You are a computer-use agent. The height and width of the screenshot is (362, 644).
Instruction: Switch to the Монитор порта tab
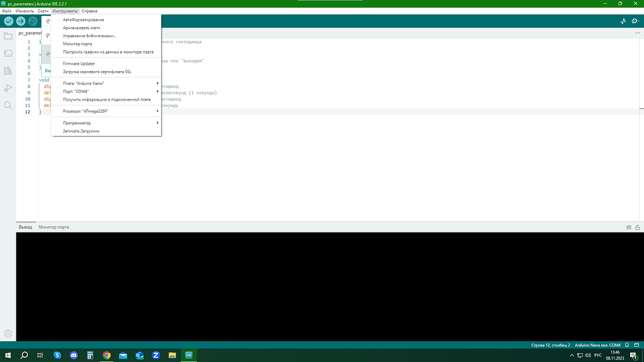[54, 227]
